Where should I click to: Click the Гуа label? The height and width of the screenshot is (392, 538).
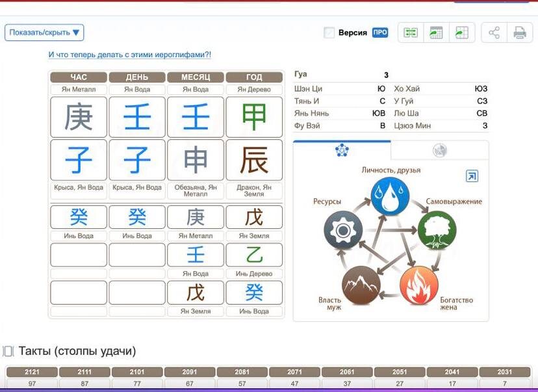(301, 74)
